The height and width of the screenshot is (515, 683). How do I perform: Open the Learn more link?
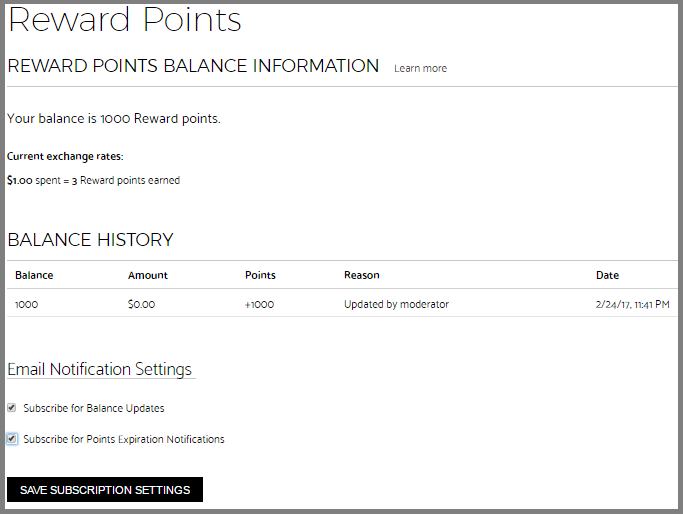point(420,68)
